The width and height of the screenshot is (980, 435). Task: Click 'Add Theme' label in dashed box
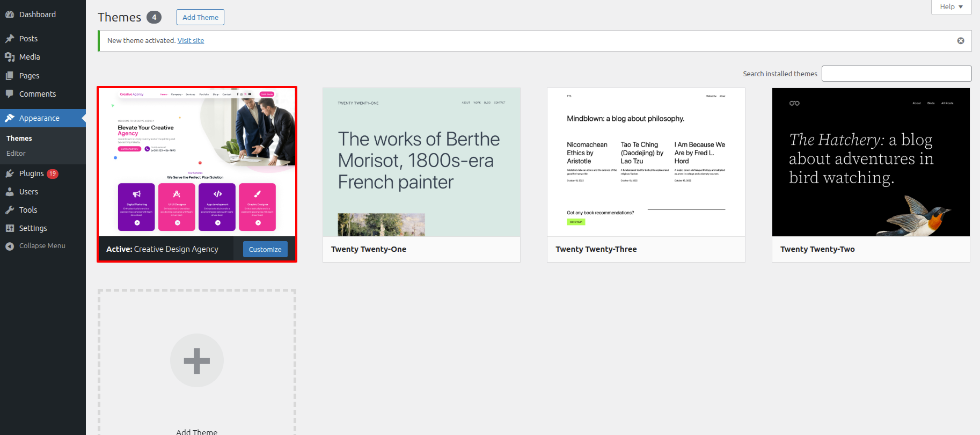pos(197,432)
